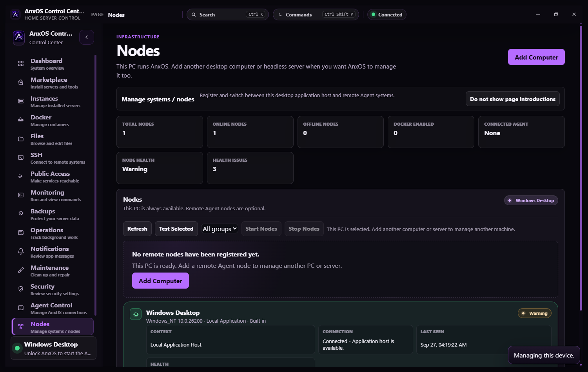
Task: Go to the Dashboard page label
Action: pos(47,61)
